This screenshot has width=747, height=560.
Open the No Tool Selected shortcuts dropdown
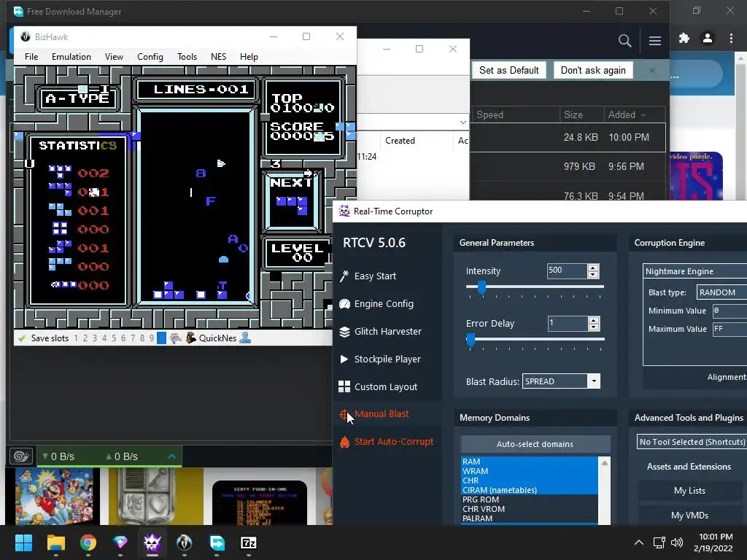[x=692, y=442]
